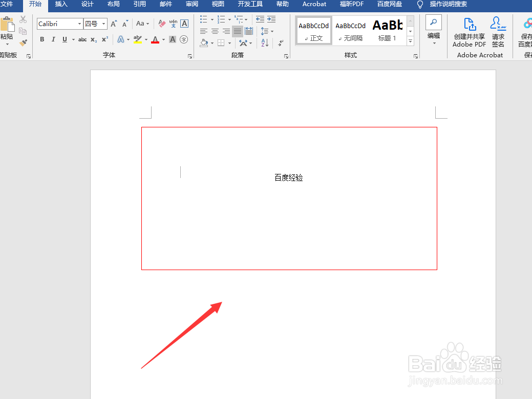
Task: Open the phonetic guide (wén) tool
Action: coord(173,24)
